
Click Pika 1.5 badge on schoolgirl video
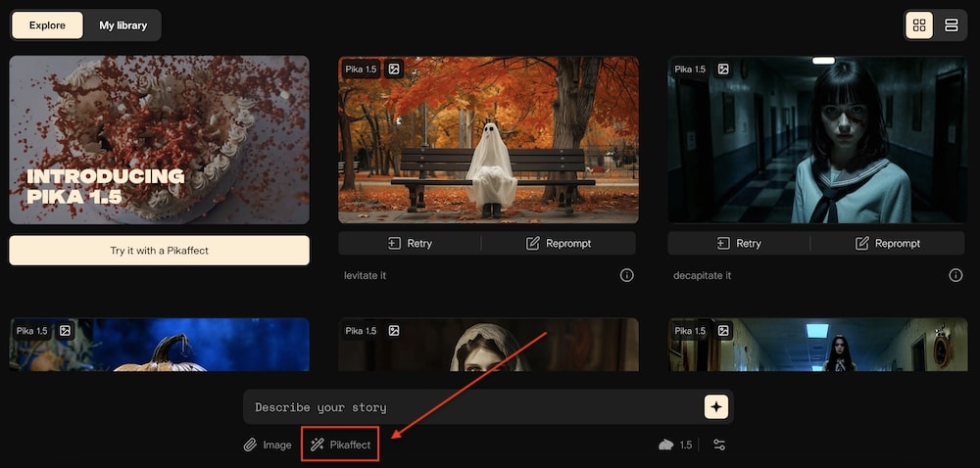point(690,70)
